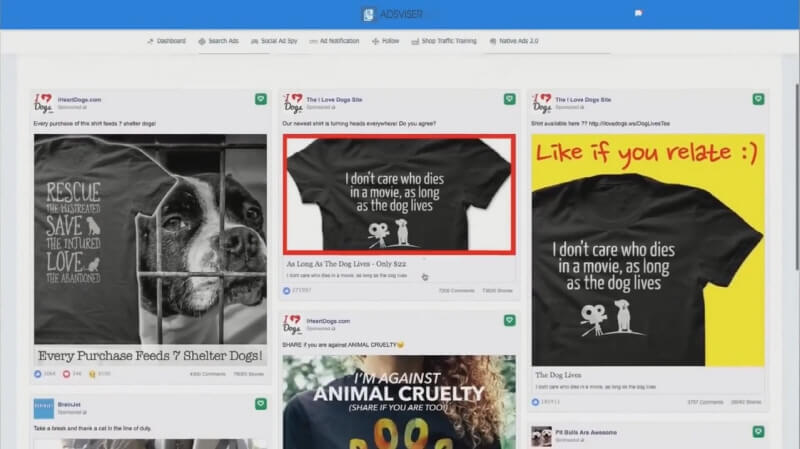Image resolution: width=800 pixels, height=449 pixels.
Task: Click shares count under shelter dogs ad
Action: click(248, 374)
